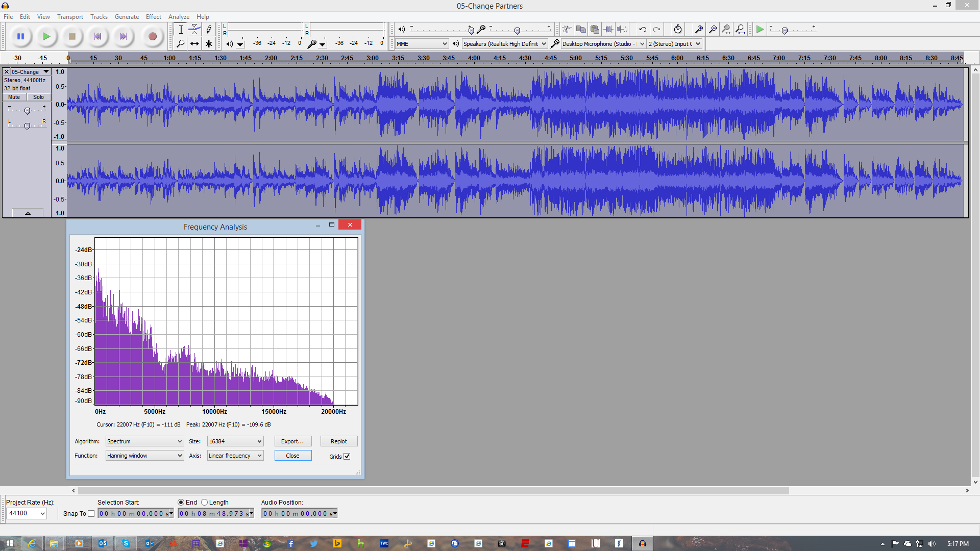Select the End radio button

coord(181,502)
